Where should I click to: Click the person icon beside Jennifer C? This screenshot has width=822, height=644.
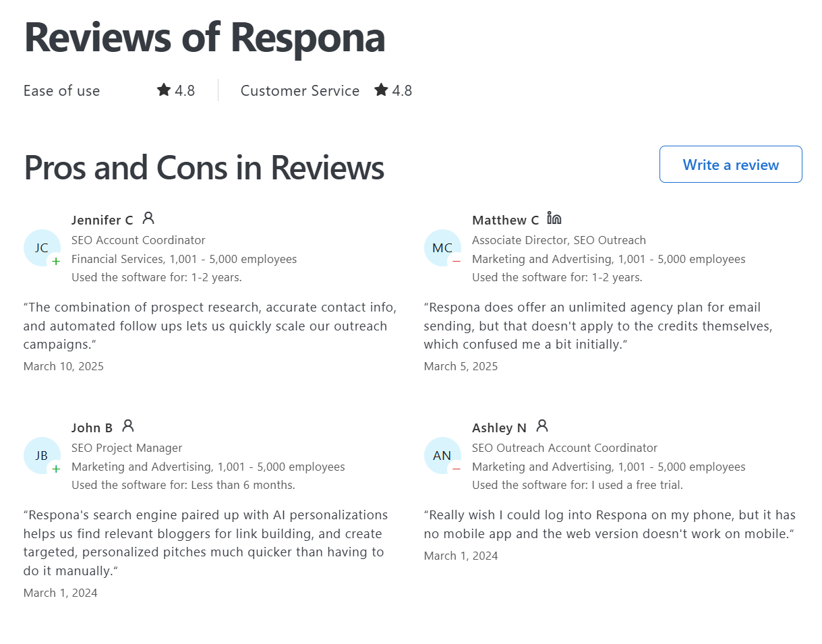pos(149,218)
